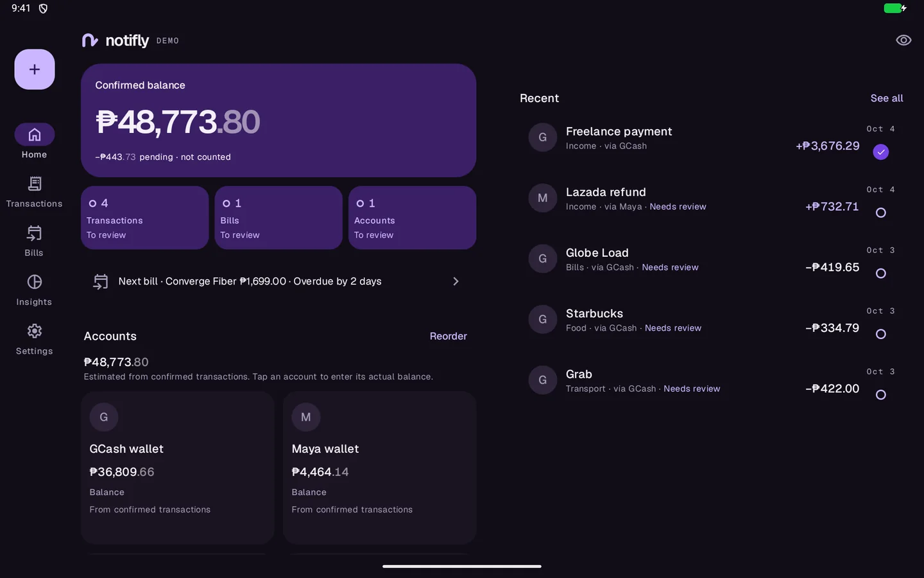Image resolution: width=924 pixels, height=578 pixels.
Task: Click the notifly logo icon
Action: point(90,40)
